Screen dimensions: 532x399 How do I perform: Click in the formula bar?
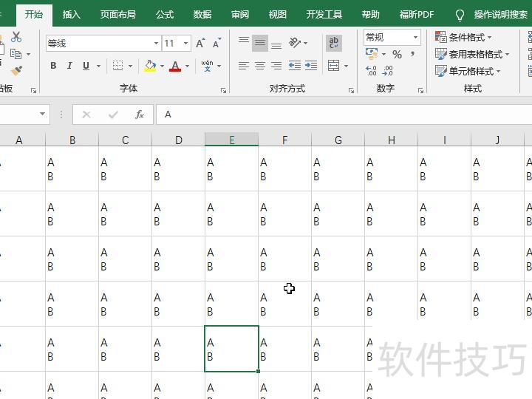click(x=344, y=115)
